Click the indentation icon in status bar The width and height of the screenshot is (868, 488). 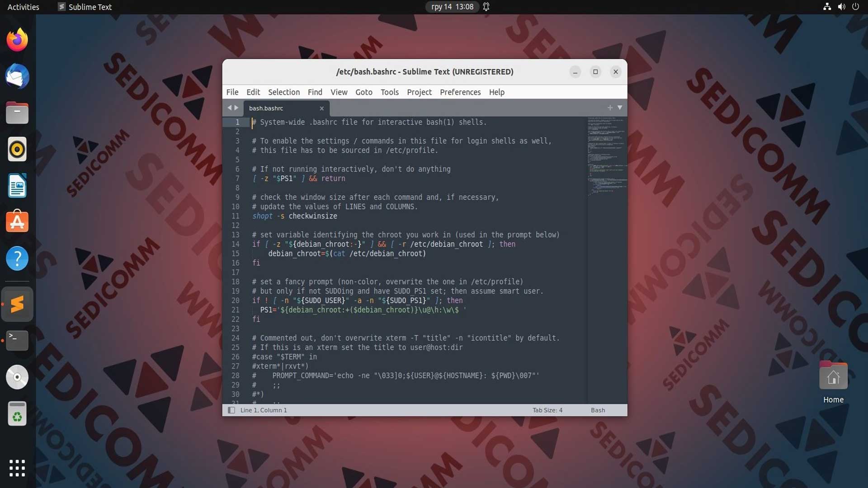(547, 410)
